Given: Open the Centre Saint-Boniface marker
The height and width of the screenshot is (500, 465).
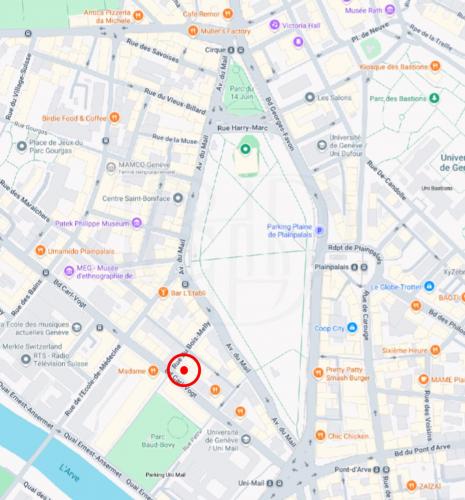Looking at the screenshot, I should click(178, 198).
